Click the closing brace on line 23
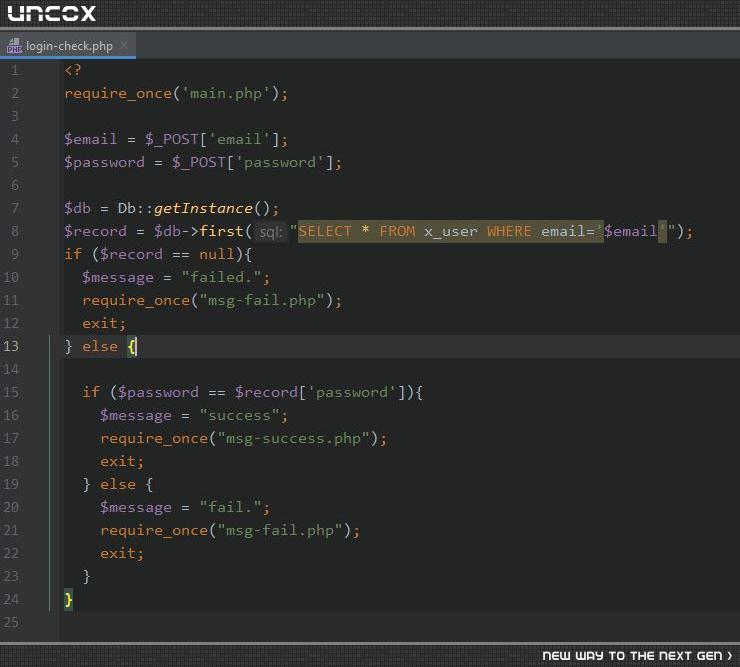The image size is (740, 667). click(x=86, y=576)
